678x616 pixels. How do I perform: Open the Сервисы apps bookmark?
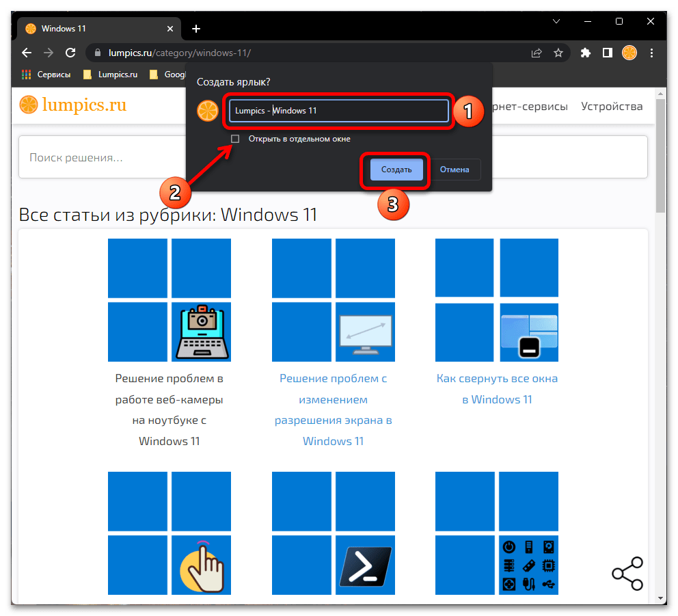[x=46, y=75]
